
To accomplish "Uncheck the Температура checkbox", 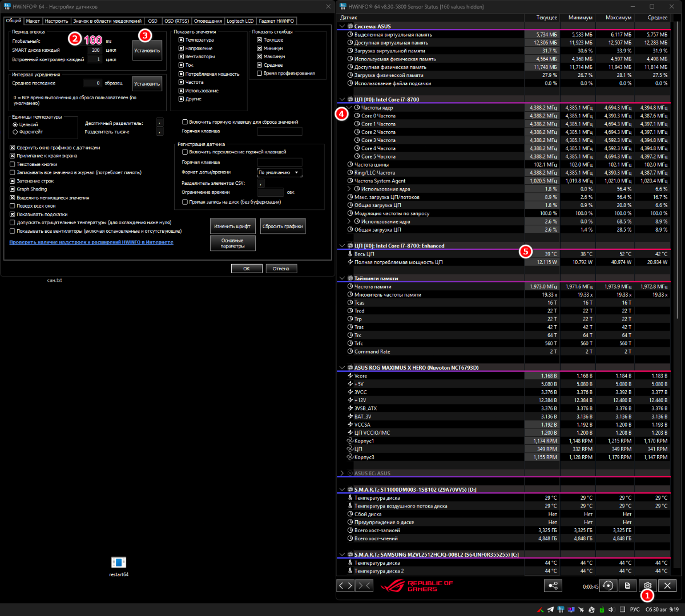I will click(181, 40).
